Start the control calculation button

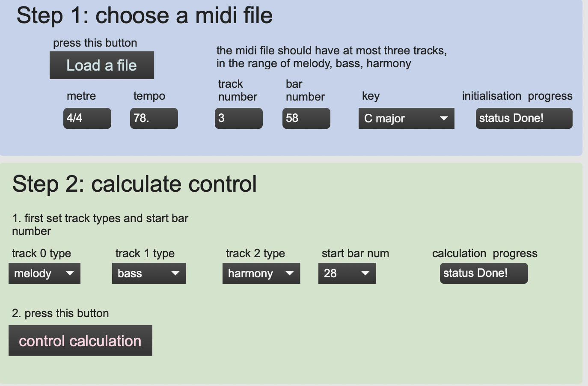[x=80, y=341]
